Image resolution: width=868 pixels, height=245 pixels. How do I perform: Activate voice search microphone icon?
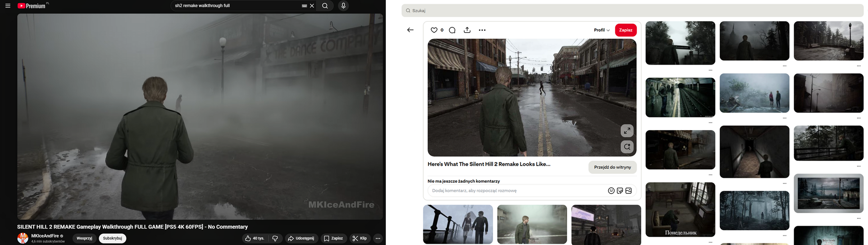[343, 6]
